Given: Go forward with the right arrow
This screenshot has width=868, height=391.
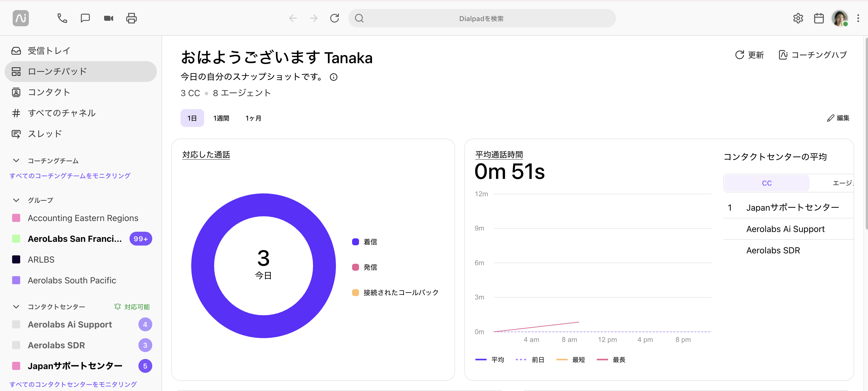Looking at the screenshot, I should pos(314,18).
